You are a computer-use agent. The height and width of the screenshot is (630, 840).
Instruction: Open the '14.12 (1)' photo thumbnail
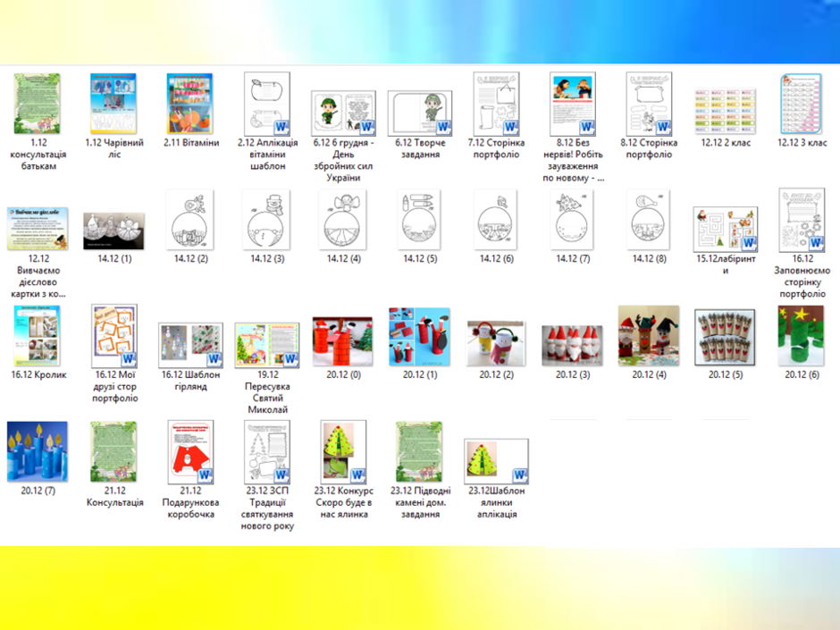[113, 231]
